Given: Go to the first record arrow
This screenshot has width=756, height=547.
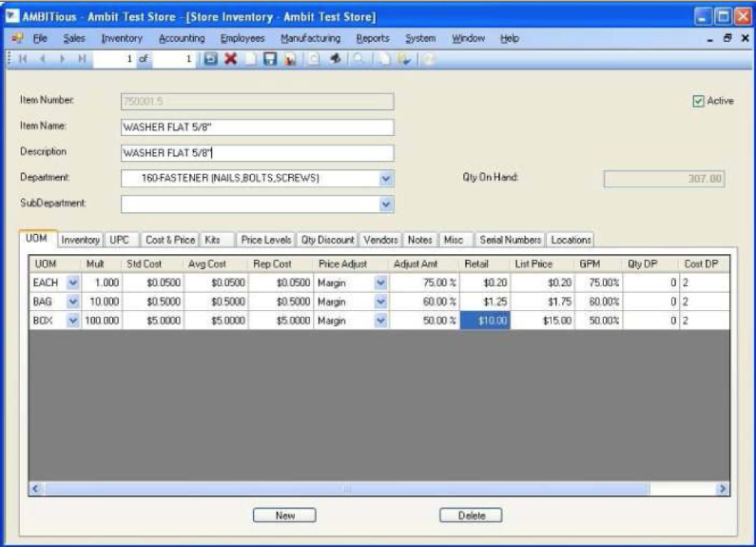Looking at the screenshot, I should [21, 59].
